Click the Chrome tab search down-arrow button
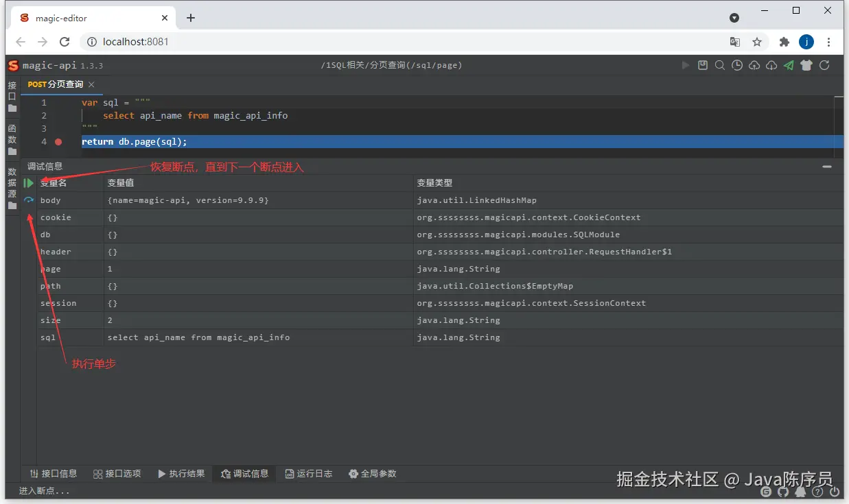This screenshot has height=504, width=849. click(x=734, y=18)
